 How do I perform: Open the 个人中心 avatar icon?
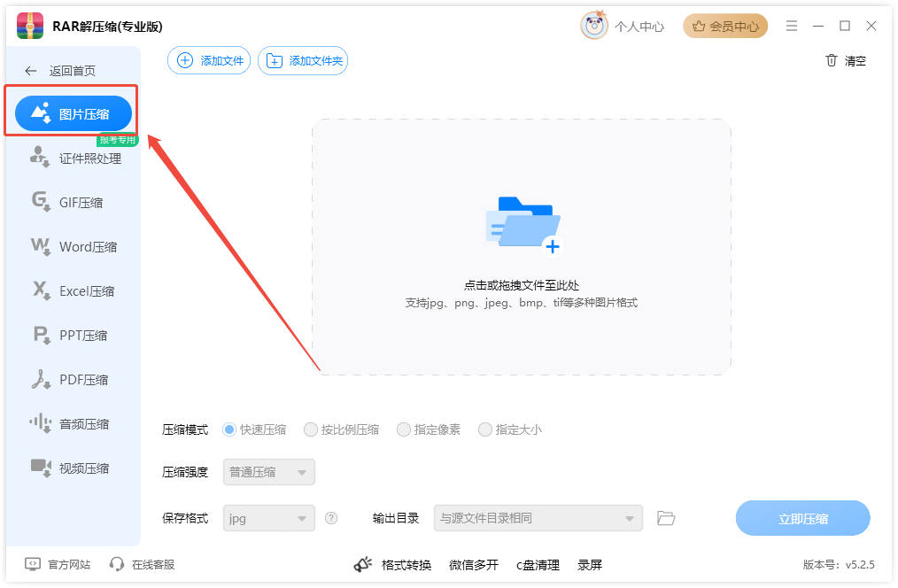click(x=594, y=25)
